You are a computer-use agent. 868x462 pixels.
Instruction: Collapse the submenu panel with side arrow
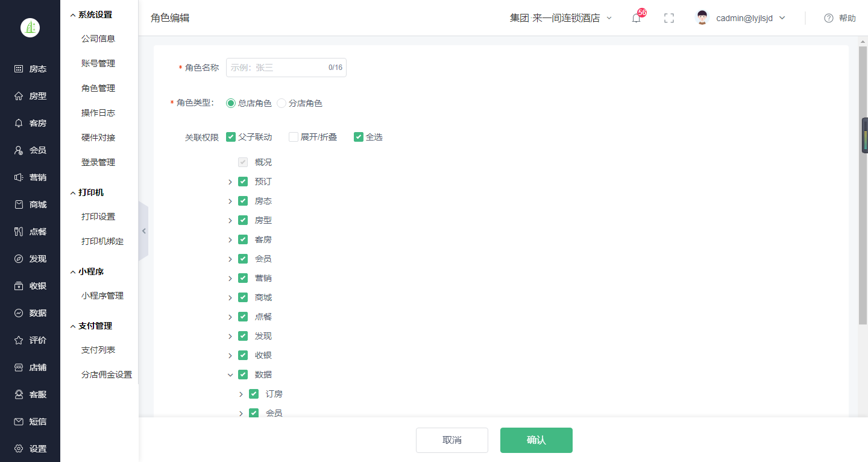coord(143,231)
